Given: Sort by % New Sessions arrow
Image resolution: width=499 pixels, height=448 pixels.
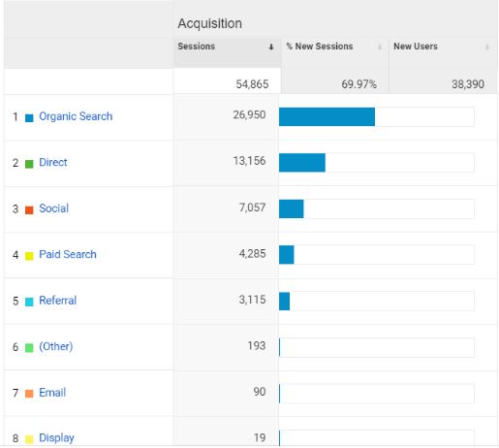Looking at the screenshot, I should (x=380, y=48).
